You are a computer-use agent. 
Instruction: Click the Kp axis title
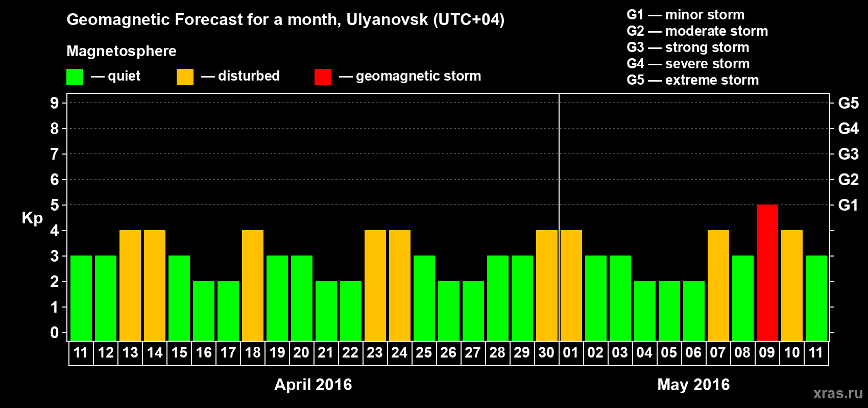(32, 218)
